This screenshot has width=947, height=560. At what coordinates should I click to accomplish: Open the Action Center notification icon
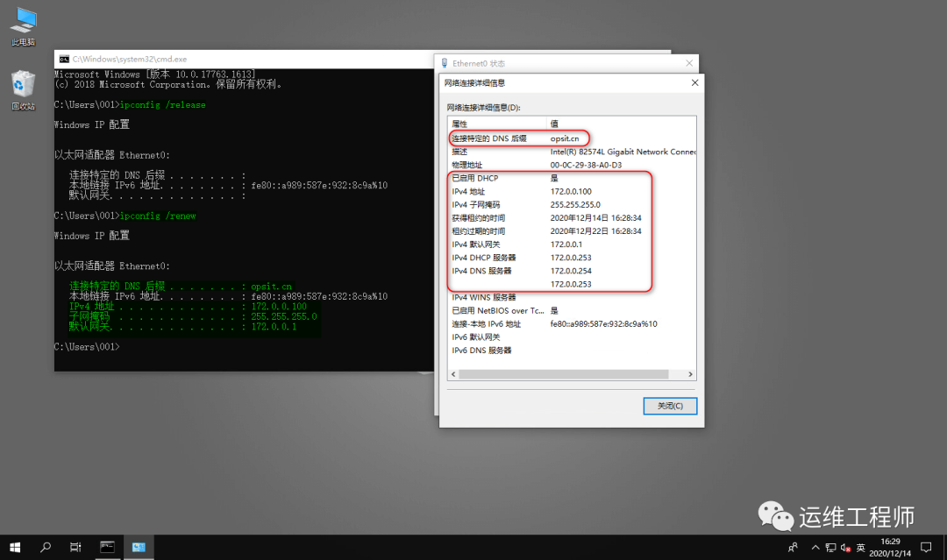click(926, 548)
